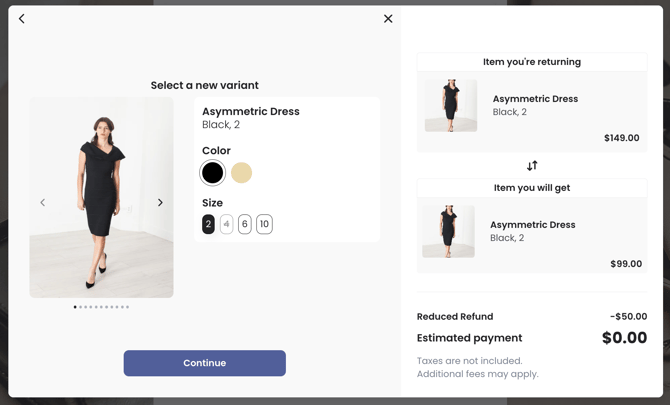Image resolution: width=670 pixels, height=405 pixels.
Task: Show next dress image
Action: 160,203
